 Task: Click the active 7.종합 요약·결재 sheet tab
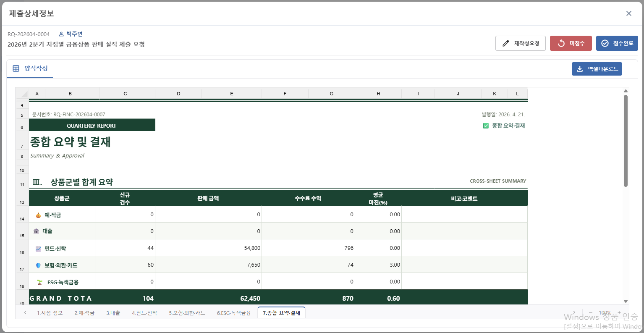[282, 313]
